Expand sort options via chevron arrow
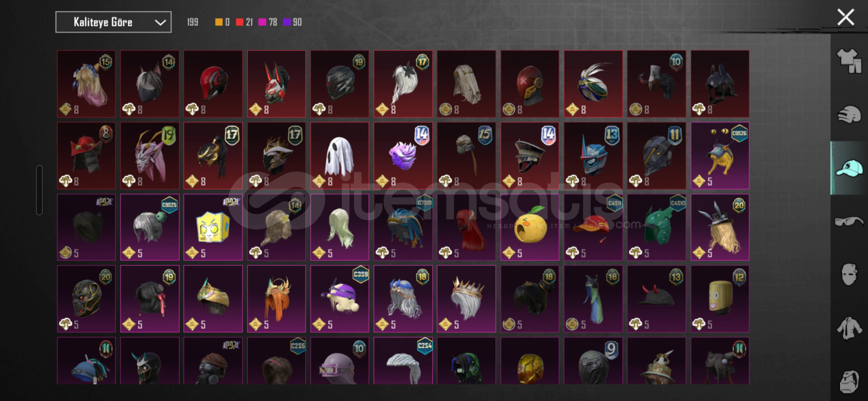This screenshot has height=401, width=868. pos(160,22)
